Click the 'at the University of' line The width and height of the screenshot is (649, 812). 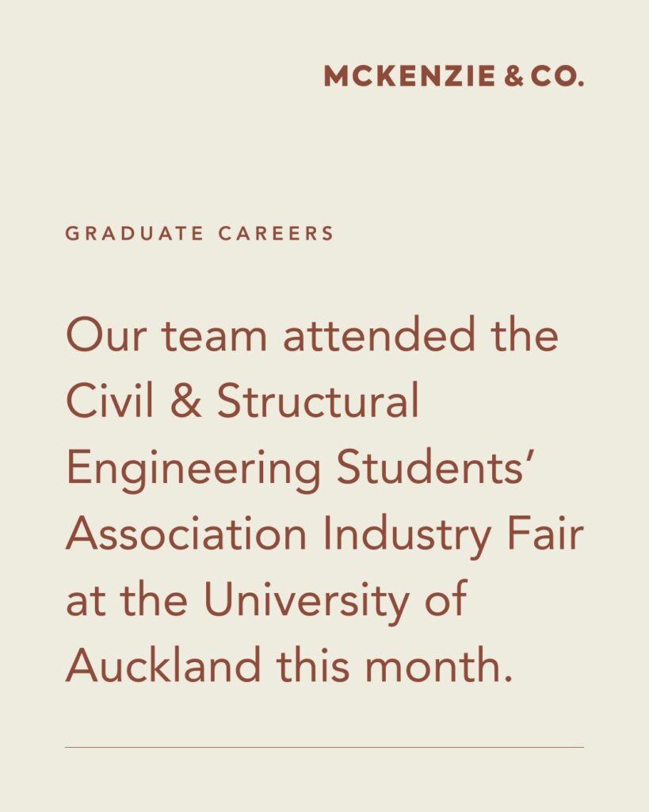point(267,603)
